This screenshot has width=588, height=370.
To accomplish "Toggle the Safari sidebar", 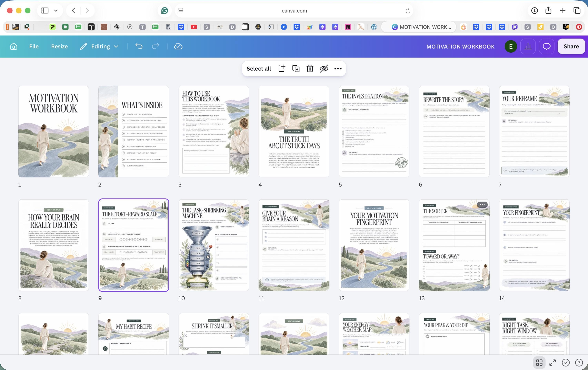I will [x=45, y=11].
